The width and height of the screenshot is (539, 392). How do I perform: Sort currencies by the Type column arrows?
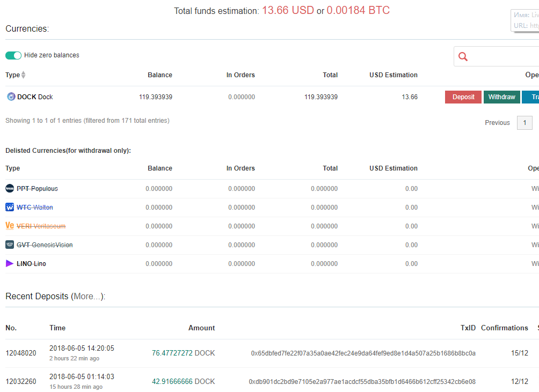(x=24, y=75)
